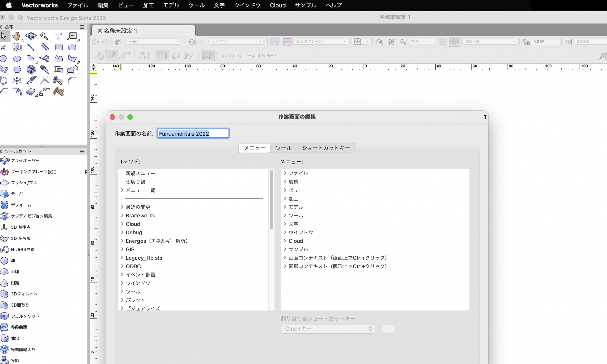
Task: Click the dialog help question mark
Action: (485, 117)
